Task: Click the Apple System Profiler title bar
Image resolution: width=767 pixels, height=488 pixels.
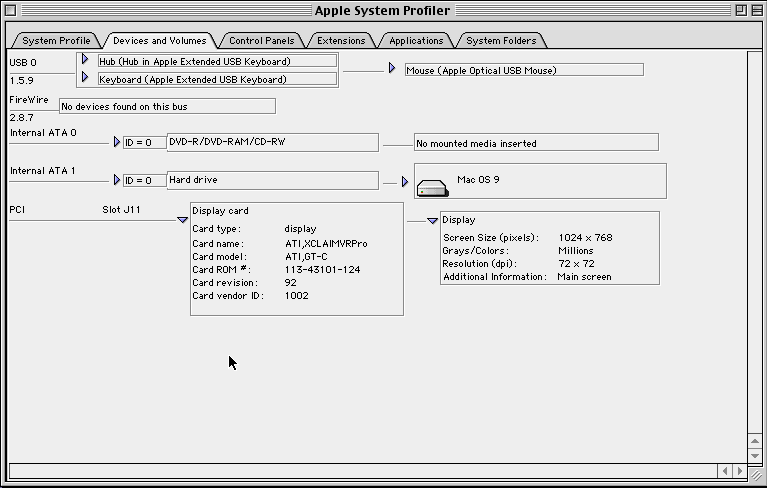Action: (x=382, y=10)
